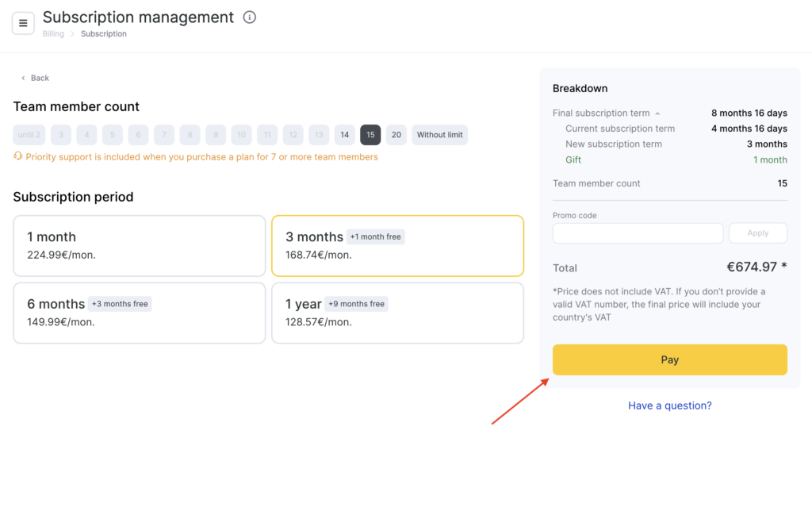The width and height of the screenshot is (812, 515).
Task: Go to Billing breadcrumb
Action: (x=53, y=33)
